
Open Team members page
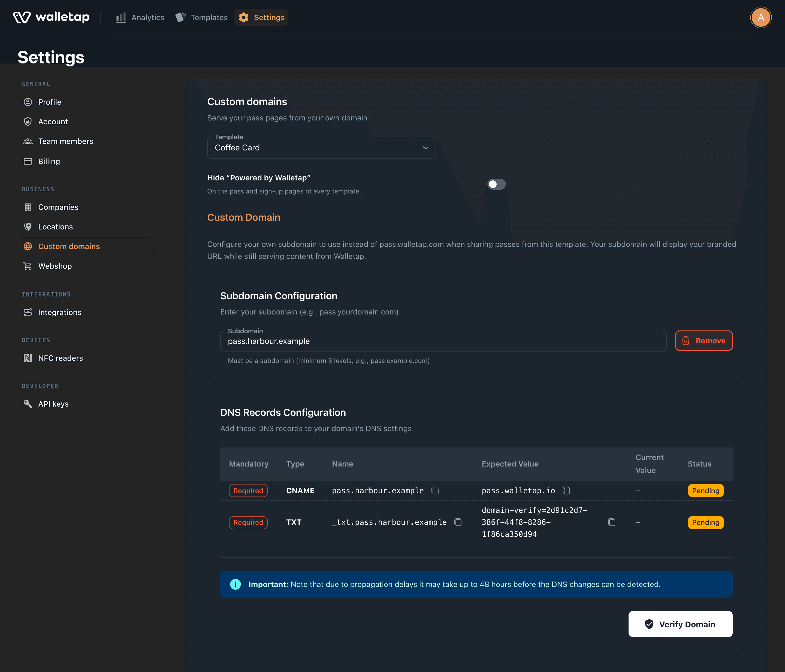click(86, 141)
